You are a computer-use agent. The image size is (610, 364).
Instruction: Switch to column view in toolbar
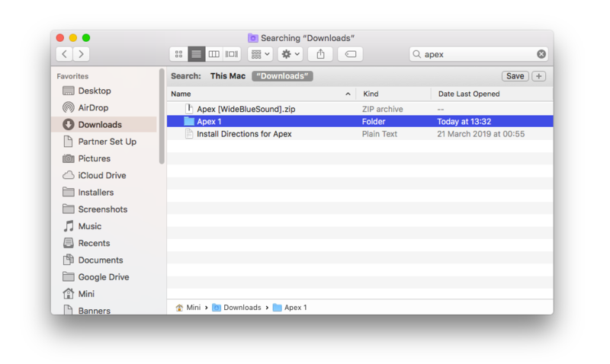coord(214,54)
